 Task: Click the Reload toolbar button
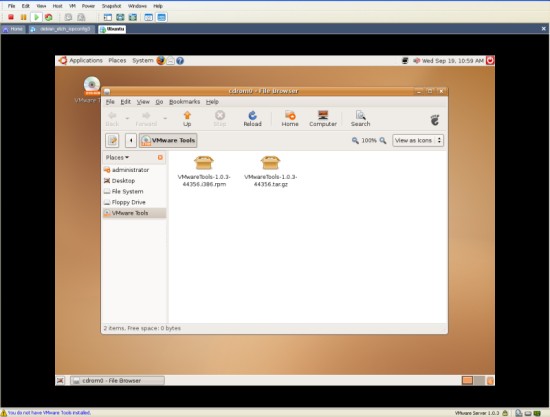253,119
